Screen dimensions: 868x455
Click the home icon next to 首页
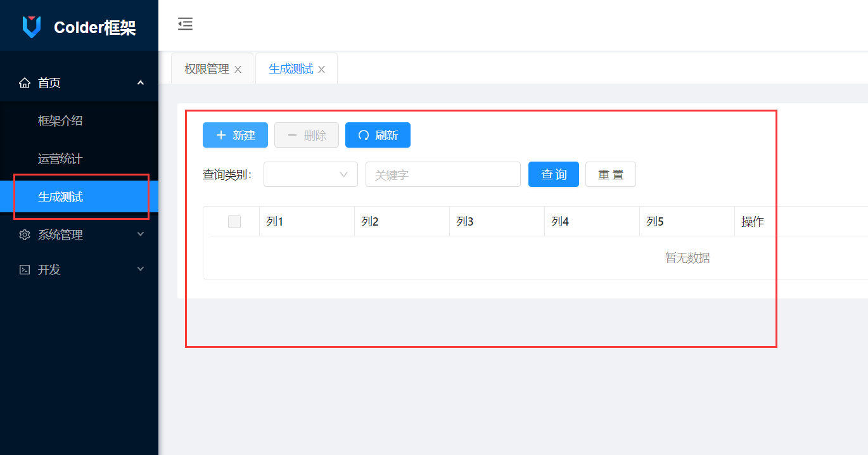click(25, 82)
